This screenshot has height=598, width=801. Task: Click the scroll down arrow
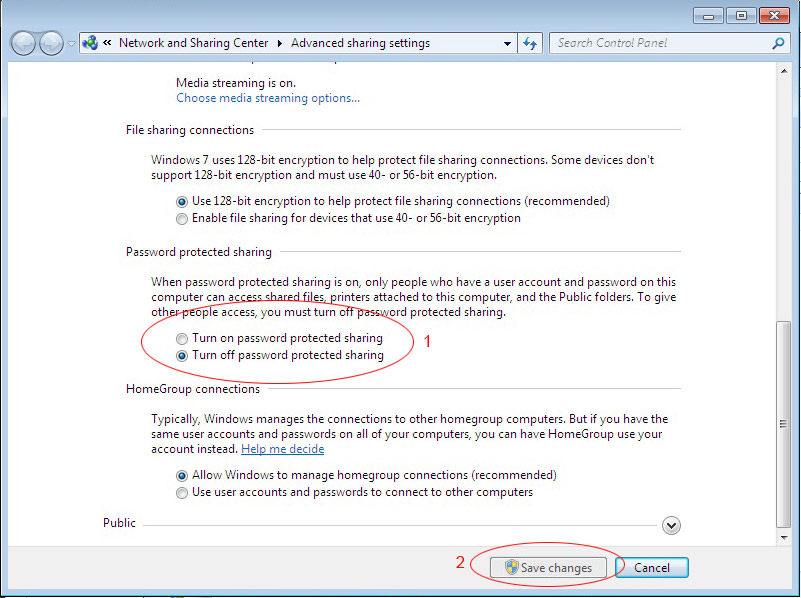784,538
